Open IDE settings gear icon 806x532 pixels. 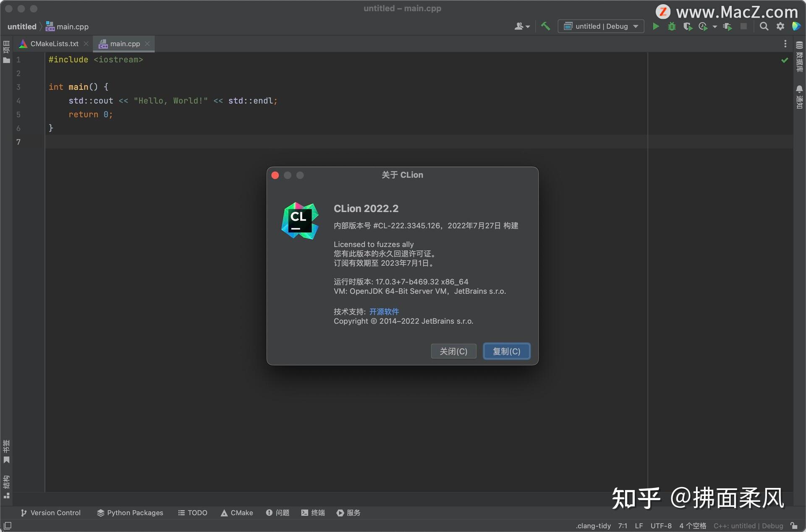pyautogui.click(x=780, y=26)
